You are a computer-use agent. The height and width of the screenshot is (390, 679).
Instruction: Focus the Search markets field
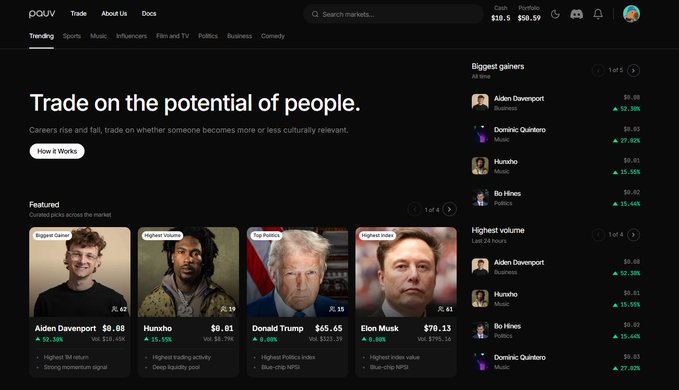click(x=393, y=14)
